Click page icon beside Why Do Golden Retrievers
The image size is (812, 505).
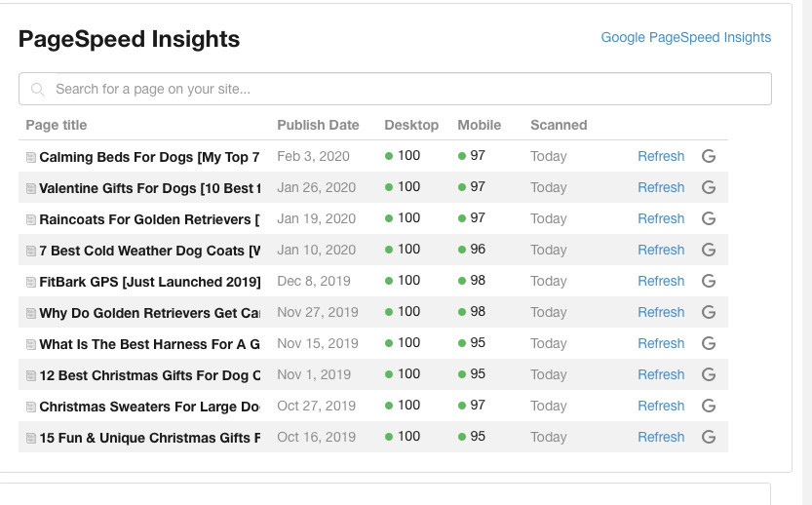point(31,313)
